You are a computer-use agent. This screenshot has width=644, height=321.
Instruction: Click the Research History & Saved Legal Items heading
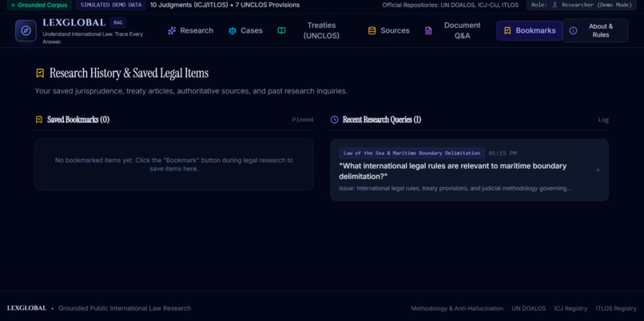[x=129, y=73]
